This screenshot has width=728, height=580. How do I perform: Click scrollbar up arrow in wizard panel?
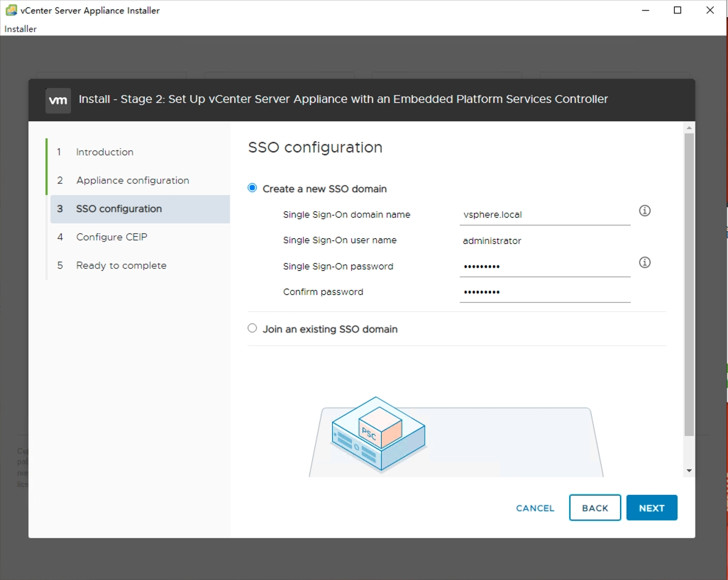(x=689, y=128)
